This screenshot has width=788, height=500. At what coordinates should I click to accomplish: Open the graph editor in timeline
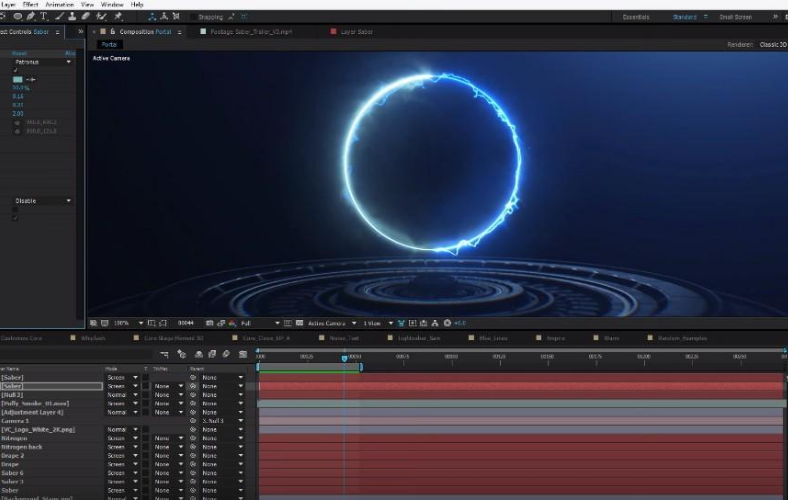(x=243, y=354)
